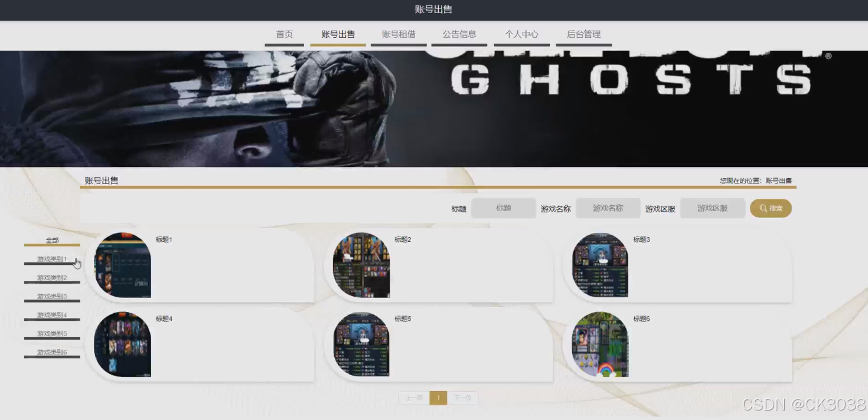Screen dimensions: 868x420
Task: Click the 标题 search input field
Action: (x=504, y=208)
